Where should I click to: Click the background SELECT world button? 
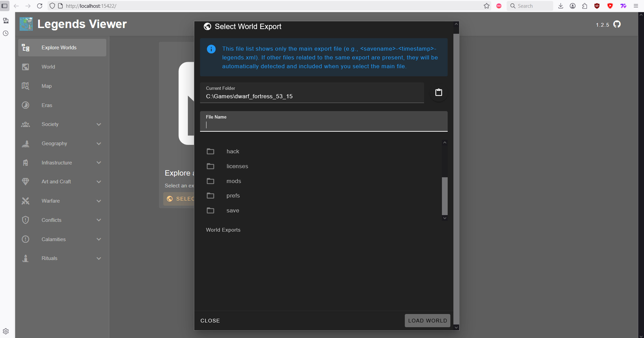179,199
